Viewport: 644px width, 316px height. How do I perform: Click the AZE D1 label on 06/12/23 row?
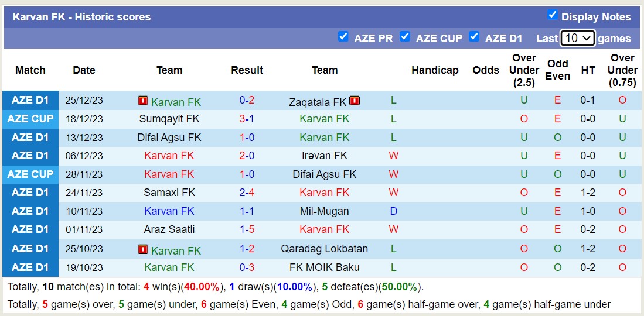pos(30,156)
